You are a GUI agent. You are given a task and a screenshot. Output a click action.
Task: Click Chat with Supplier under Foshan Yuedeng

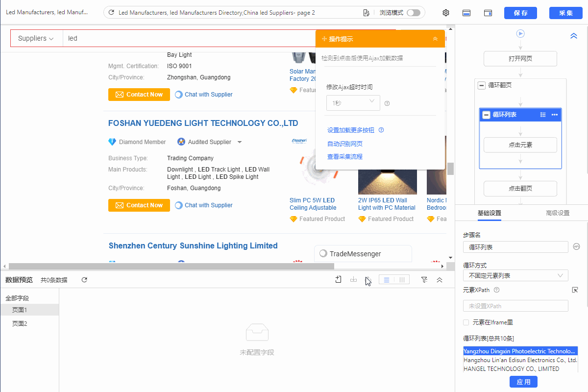204,205
